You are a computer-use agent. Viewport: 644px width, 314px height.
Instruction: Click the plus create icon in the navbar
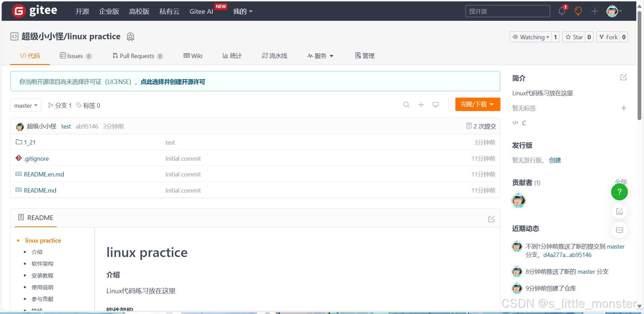pyautogui.click(x=594, y=11)
